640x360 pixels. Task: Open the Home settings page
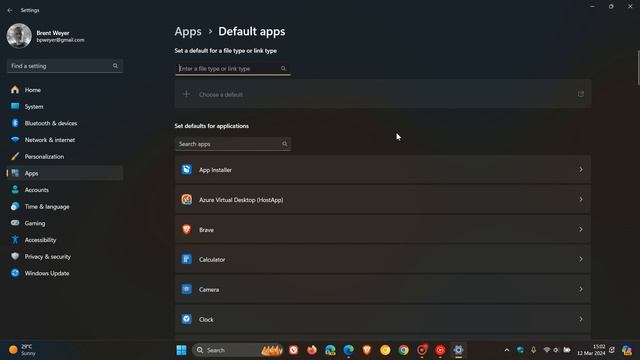pos(64,90)
